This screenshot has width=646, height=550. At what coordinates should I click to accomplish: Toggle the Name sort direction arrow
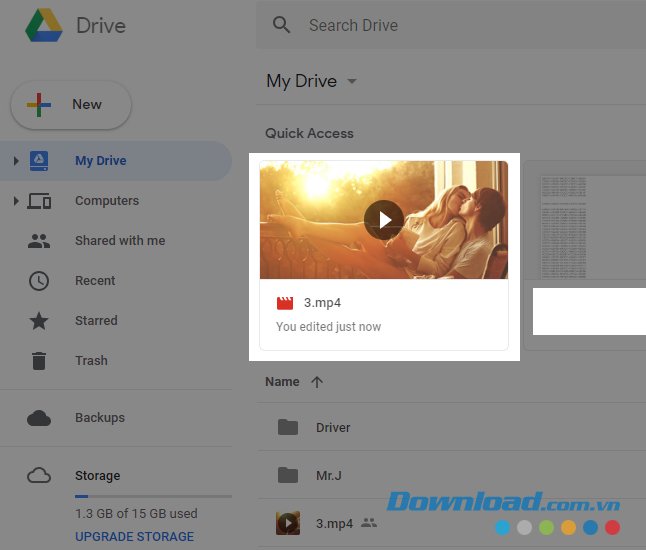317,382
